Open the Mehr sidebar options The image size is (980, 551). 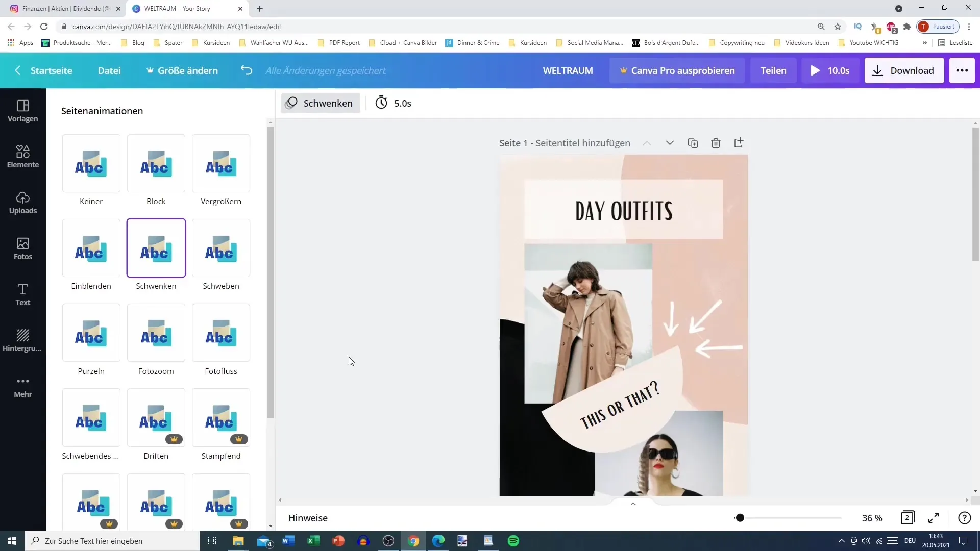coord(23,387)
